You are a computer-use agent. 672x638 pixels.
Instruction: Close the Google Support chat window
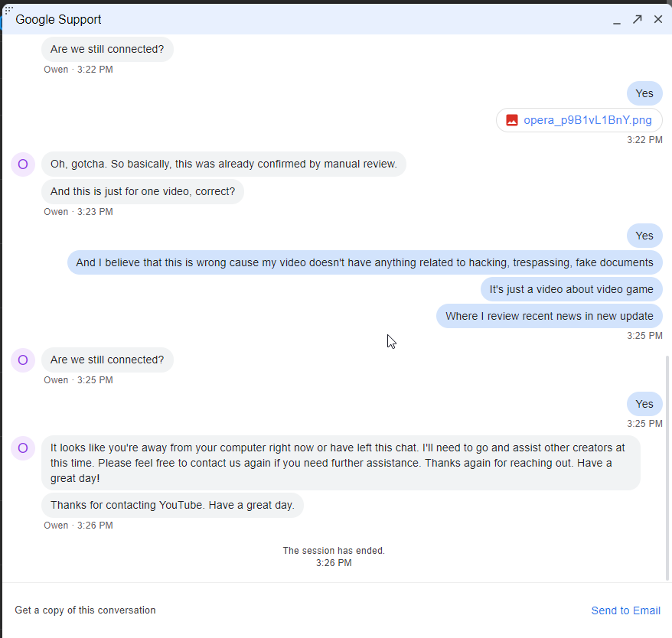click(x=658, y=19)
